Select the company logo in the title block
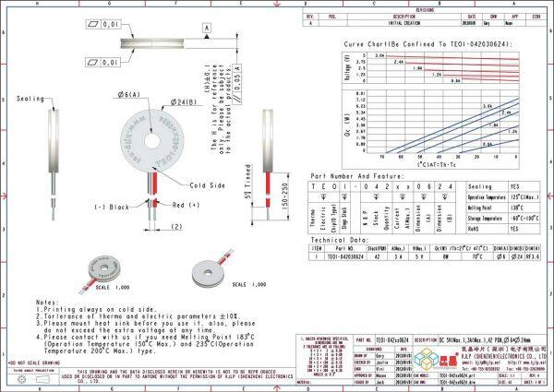The image size is (554, 392). (434, 359)
